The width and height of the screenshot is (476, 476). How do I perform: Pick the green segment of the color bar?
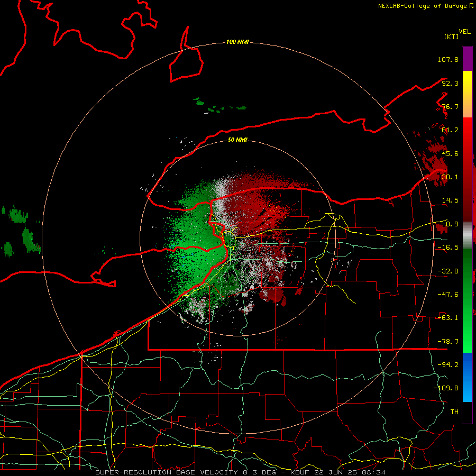[467, 300]
